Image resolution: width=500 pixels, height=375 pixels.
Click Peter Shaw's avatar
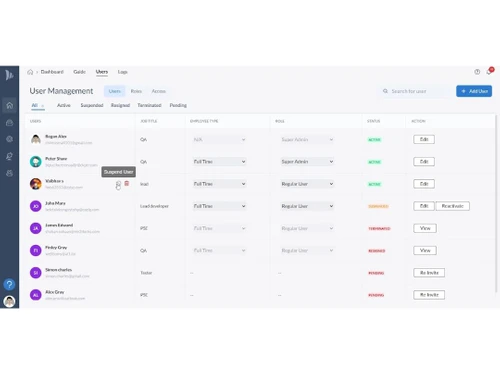[36, 162]
